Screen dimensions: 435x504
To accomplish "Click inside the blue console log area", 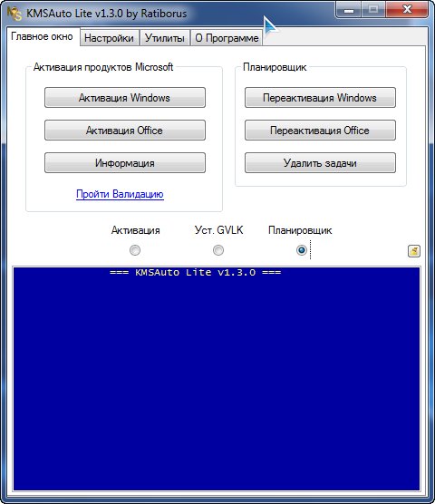I will pyautogui.click(x=217, y=379).
